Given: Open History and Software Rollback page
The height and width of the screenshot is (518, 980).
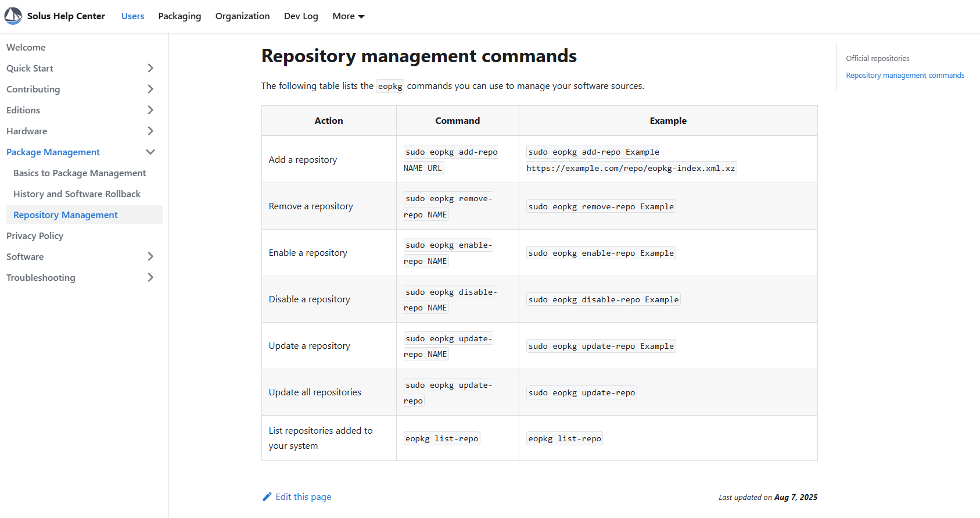Looking at the screenshot, I should tap(77, 194).
